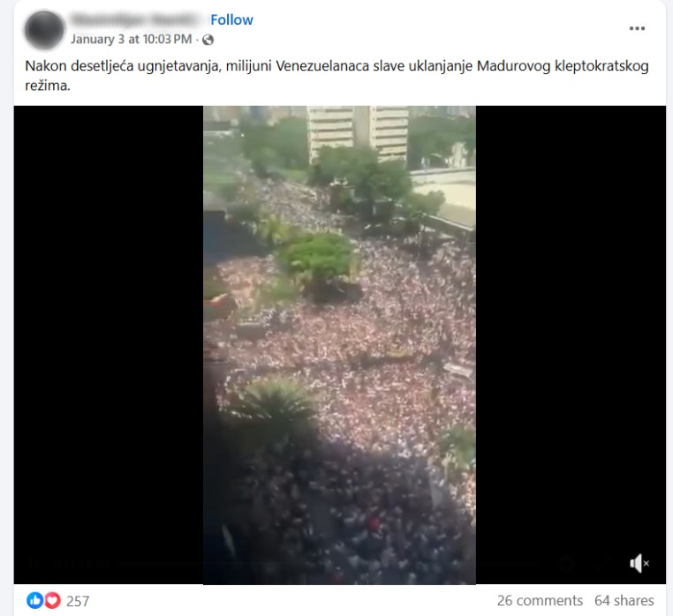Viewport: 673px width, 616px height.
Task: Show who reacted via the 257 count
Action: click(78, 601)
